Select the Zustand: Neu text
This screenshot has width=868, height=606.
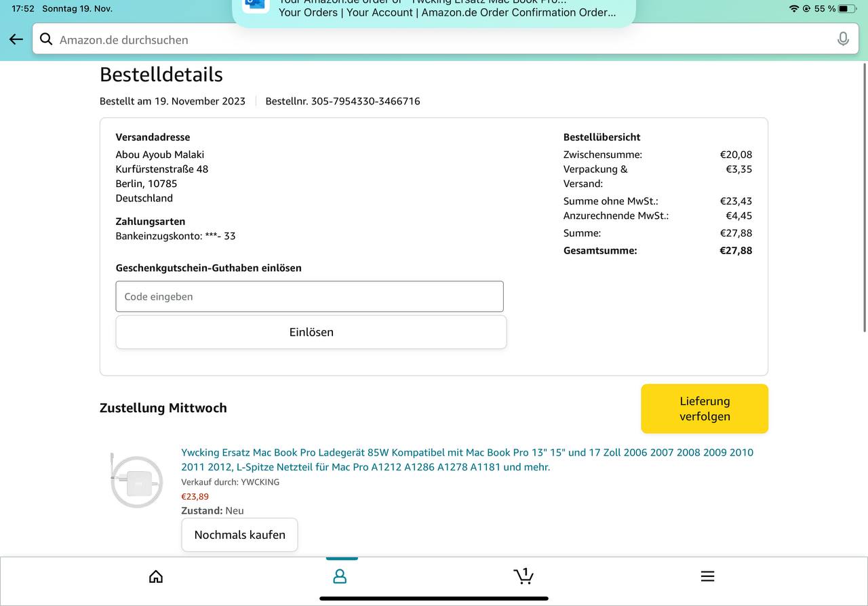click(x=212, y=510)
